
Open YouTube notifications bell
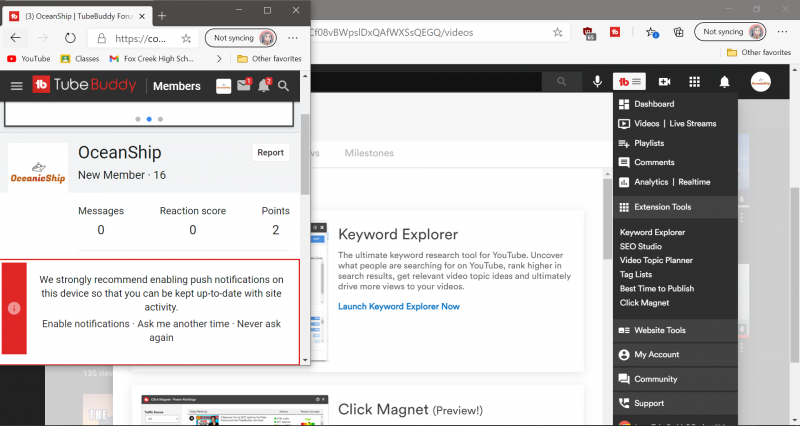pyautogui.click(x=725, y=82)
